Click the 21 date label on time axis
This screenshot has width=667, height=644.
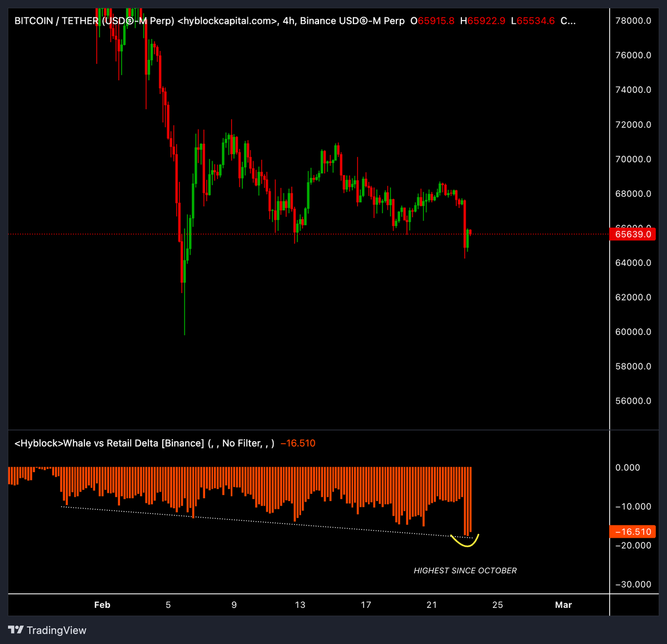tap(432, 605)
